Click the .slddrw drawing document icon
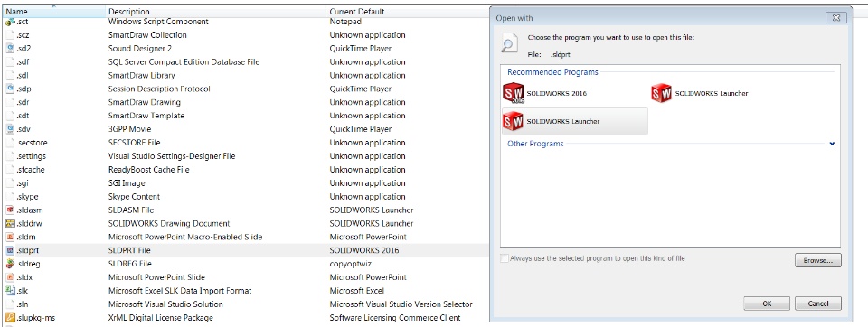Screen dimensions: 868x327 coord(10,223)
